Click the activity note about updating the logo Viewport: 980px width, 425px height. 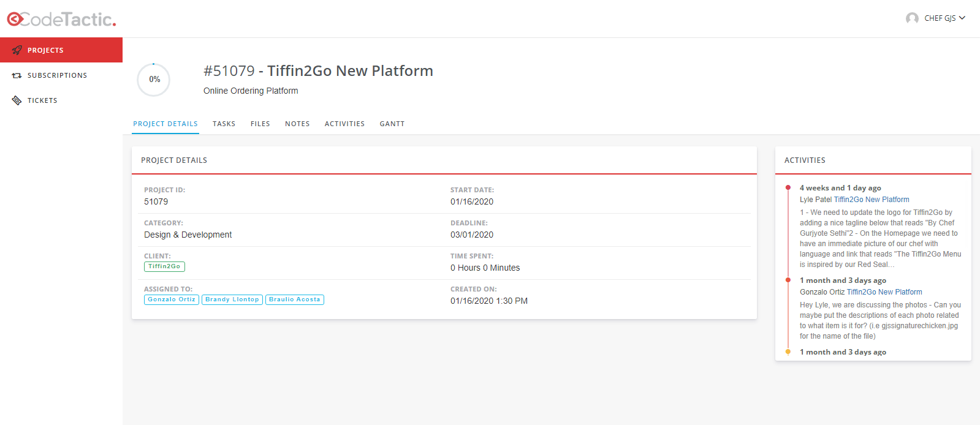[x=880, y=239]
